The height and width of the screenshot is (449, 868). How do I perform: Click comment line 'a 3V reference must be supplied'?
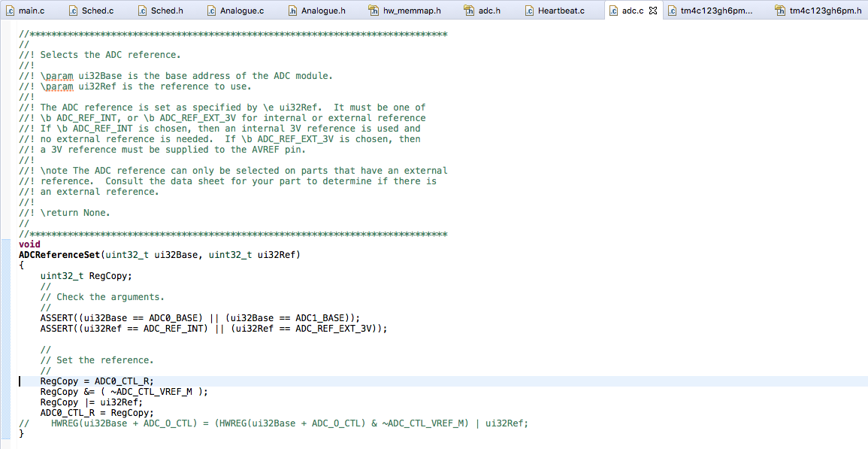162,150
